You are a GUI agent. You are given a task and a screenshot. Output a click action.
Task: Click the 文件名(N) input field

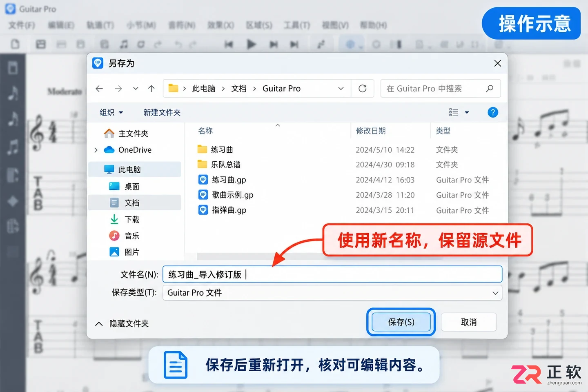(332, 274)
